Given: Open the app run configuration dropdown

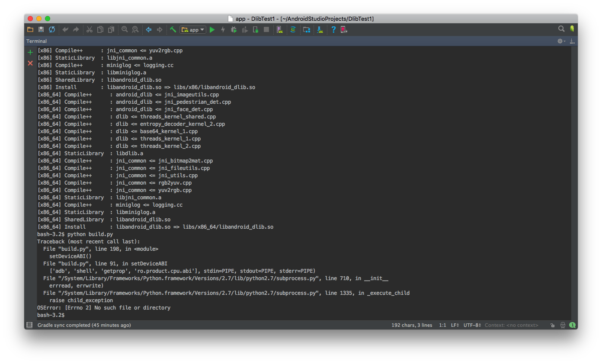Looking at the screenshot, I should [x=193, y=30].
